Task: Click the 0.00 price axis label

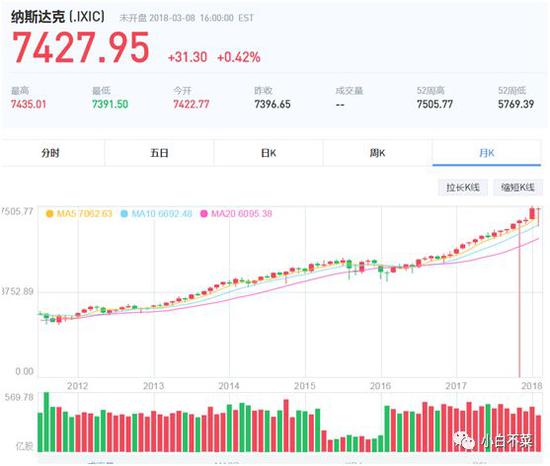Action: (24, 371)
